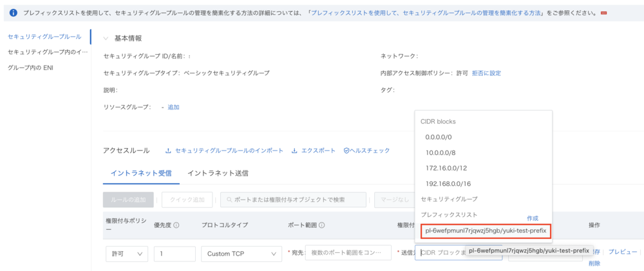Switch to the イントラネット受信 tab
Viewport: 644px width, 271px height.
[141, 173]
